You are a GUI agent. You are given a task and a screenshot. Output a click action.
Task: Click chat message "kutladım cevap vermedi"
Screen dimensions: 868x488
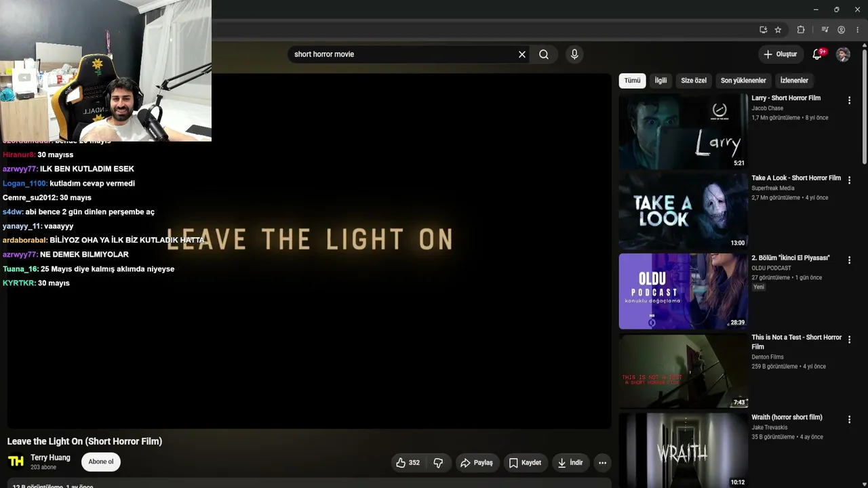click(x=92, y=184)
